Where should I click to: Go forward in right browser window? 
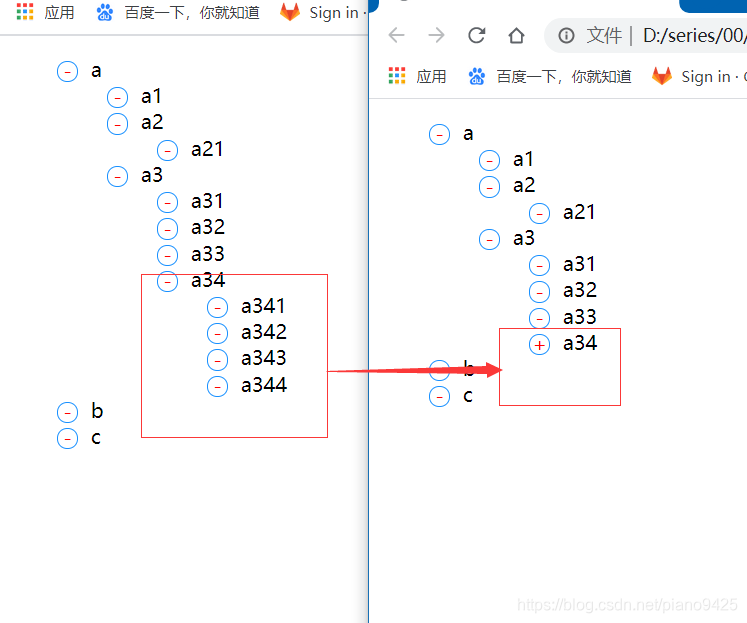coord(436,35)
